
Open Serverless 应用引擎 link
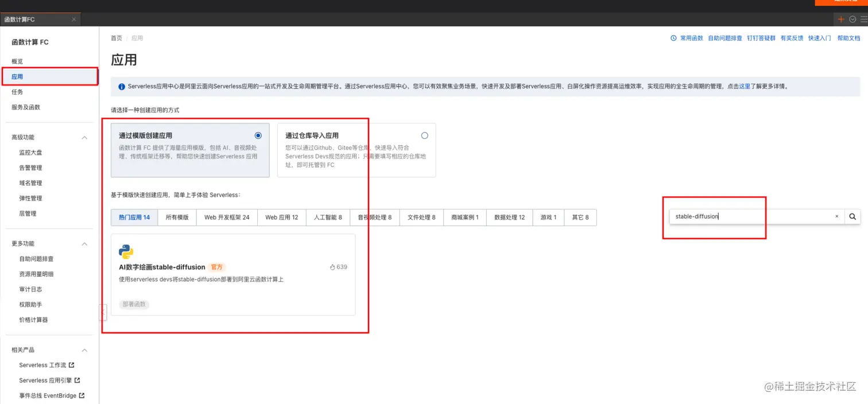click(x=45, y=380)
